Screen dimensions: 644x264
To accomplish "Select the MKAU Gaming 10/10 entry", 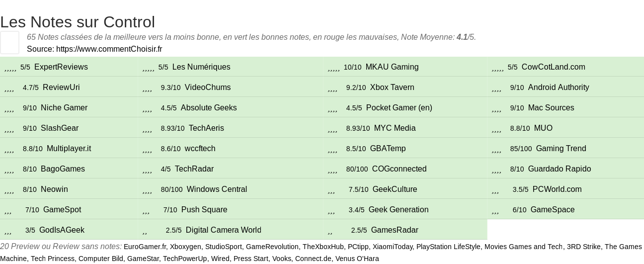I will (405, 67).
